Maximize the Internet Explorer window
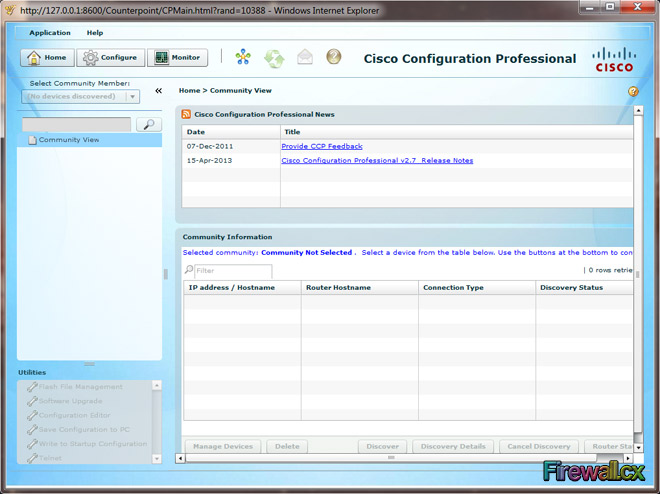This screenshot has width=660, height=494. (610, 7)
